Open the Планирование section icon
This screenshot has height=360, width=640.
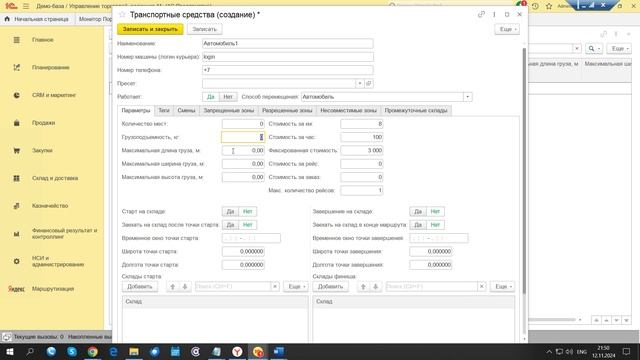pos(16,67)
